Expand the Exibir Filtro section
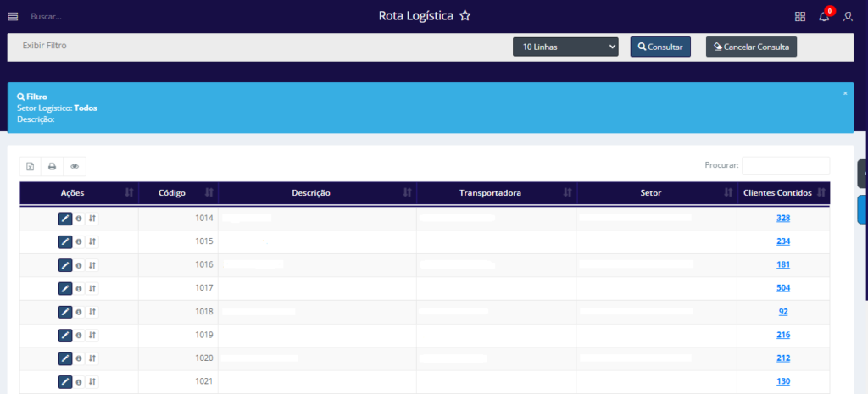The image size is (868, 394). coord(44,45)
